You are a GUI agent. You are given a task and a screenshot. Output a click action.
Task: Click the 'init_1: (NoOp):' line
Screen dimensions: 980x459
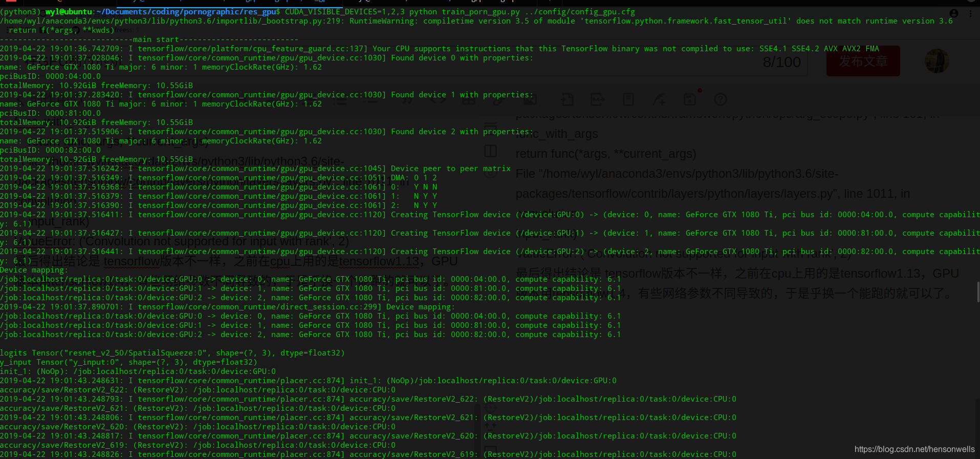138,371
